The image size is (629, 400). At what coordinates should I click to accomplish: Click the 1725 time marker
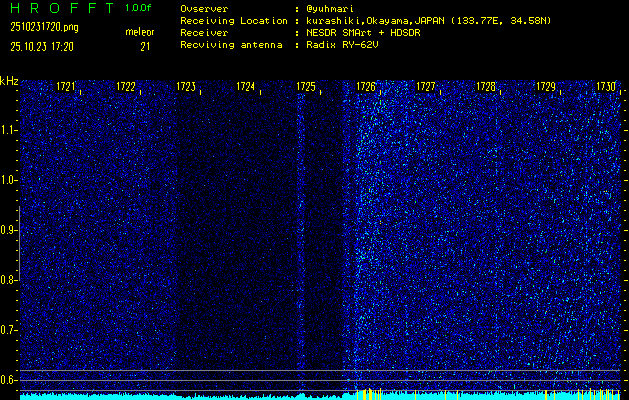[x=306, y=87]
